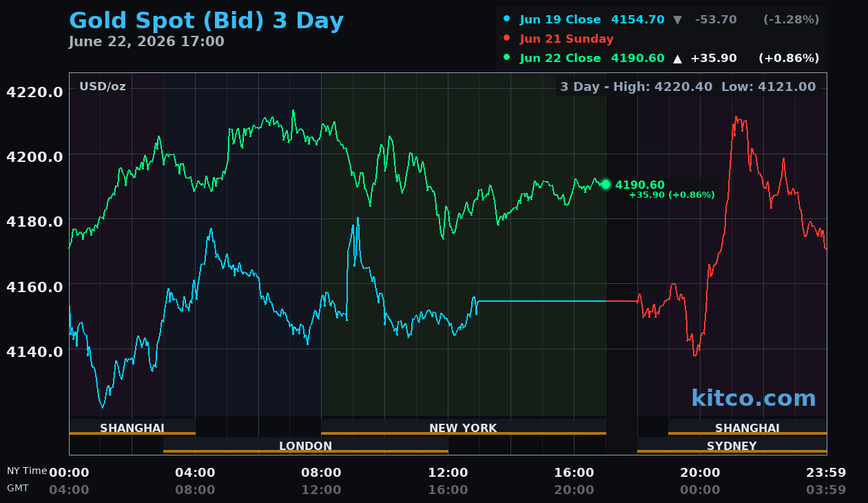Image resolution: width=868 pixels, height=503 pixels.
Task: Click the up arrow beside +35.90
Action: [x=677, y=59]
